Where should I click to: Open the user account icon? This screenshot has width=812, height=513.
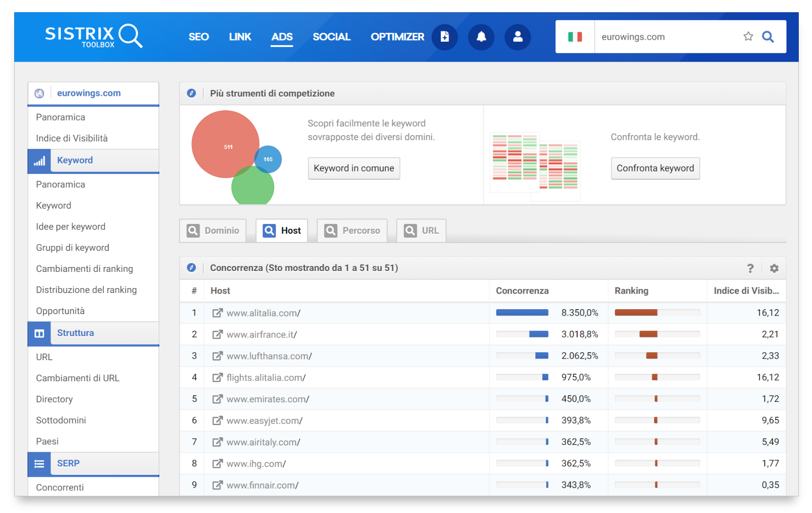pyautogui.click(x=518, y=37)
